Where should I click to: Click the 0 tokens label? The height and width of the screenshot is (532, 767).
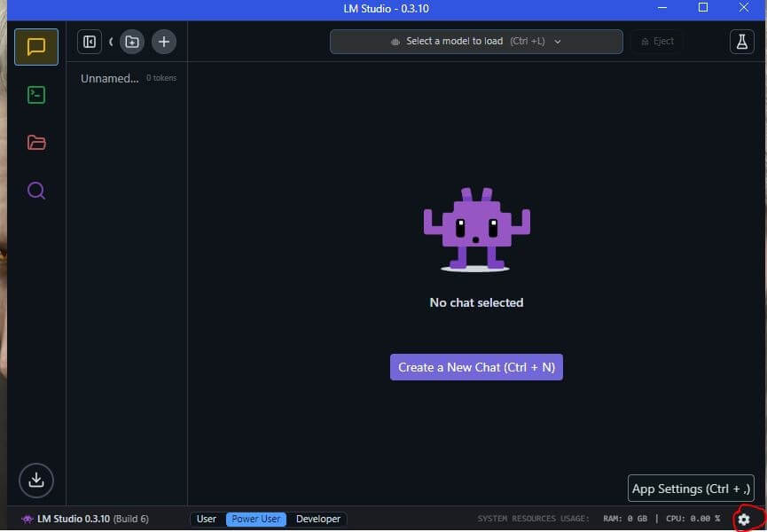tap(161, 78)
